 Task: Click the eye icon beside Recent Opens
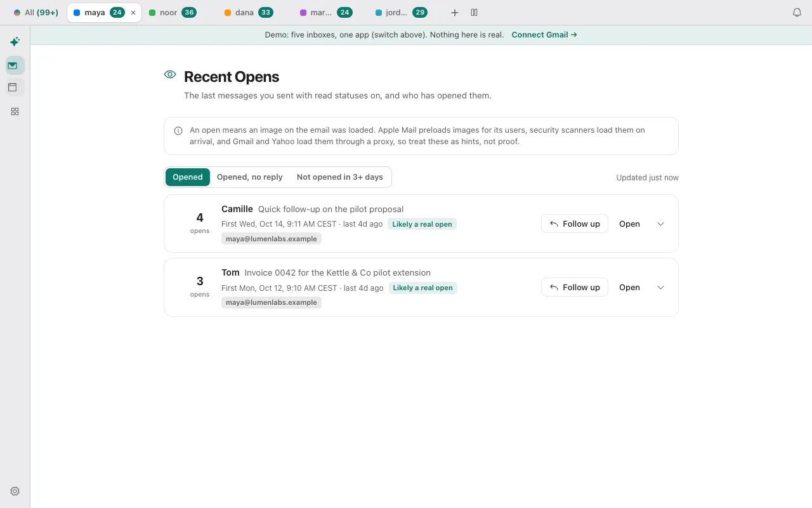click(x=170, y=74)
